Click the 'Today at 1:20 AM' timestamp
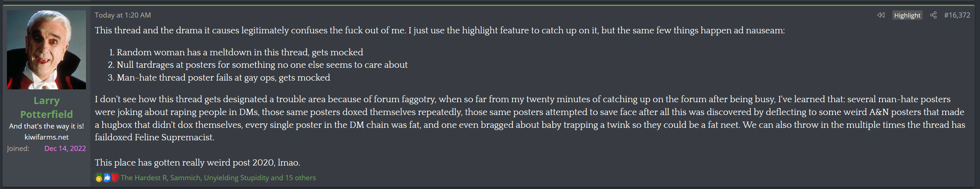Image resolution: width=980 pixels, height=189 pixels. coord(122,15)
